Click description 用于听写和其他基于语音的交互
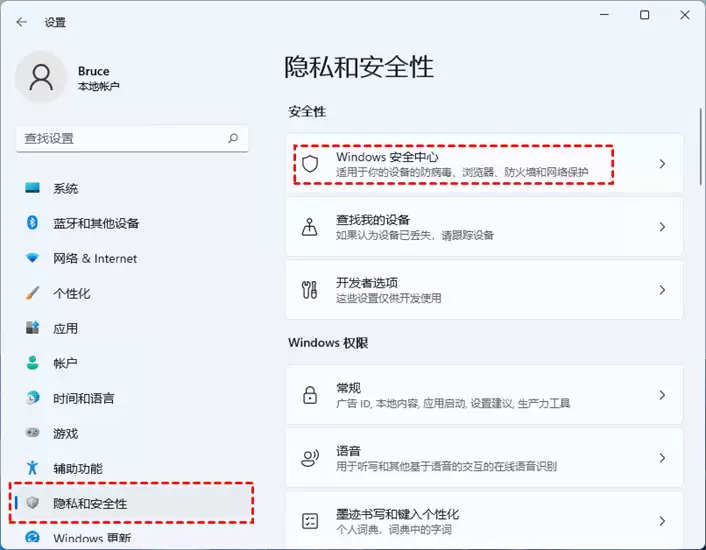This screenshot has height=550, width=706. pos(446,466)
